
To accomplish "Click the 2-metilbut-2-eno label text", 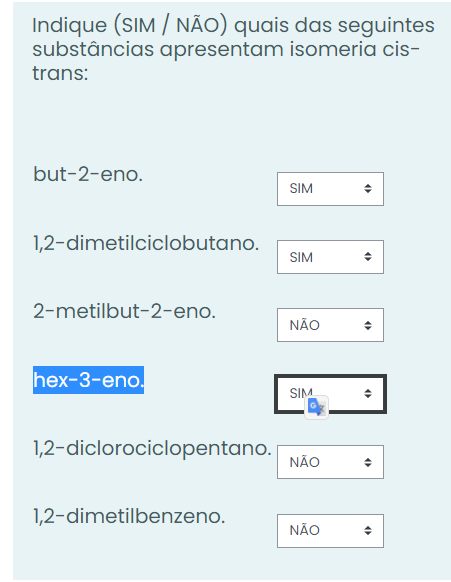I will [124, 311].
